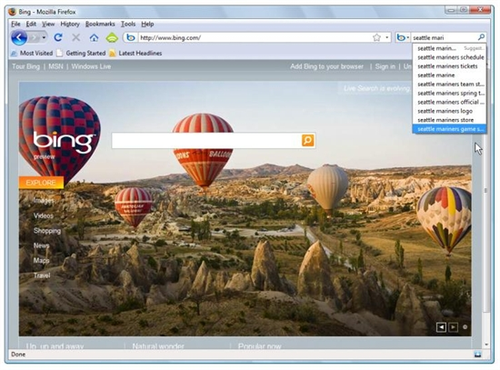Click inside the Bing main search box
The width and height of the screenshot is (500, 370).
(x=207, y=140)
